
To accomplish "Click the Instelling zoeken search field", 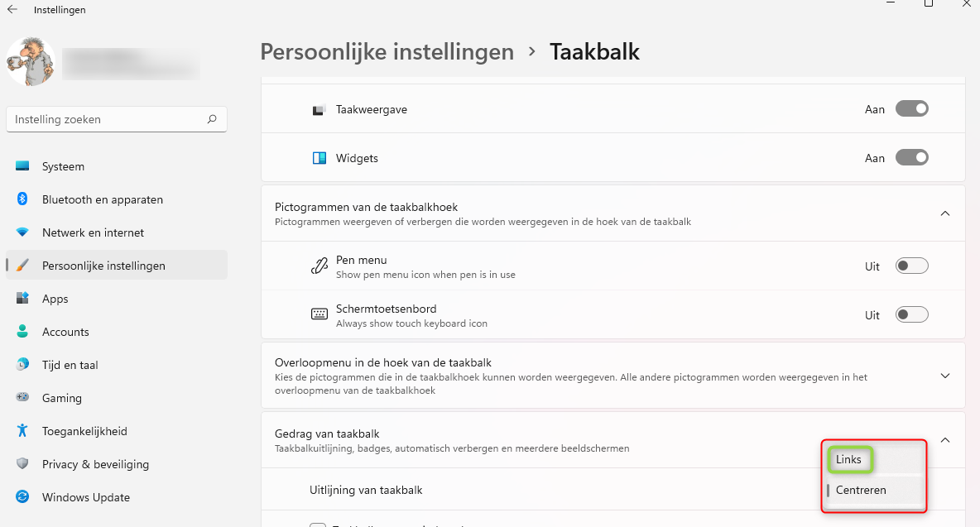I will pos(108,119).
